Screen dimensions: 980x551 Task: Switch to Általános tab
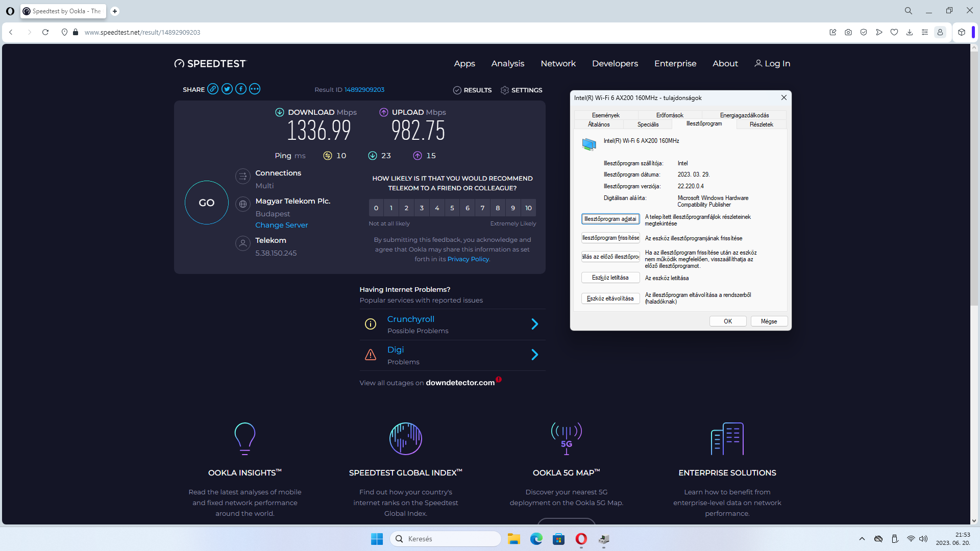click(x=599, y=124)
